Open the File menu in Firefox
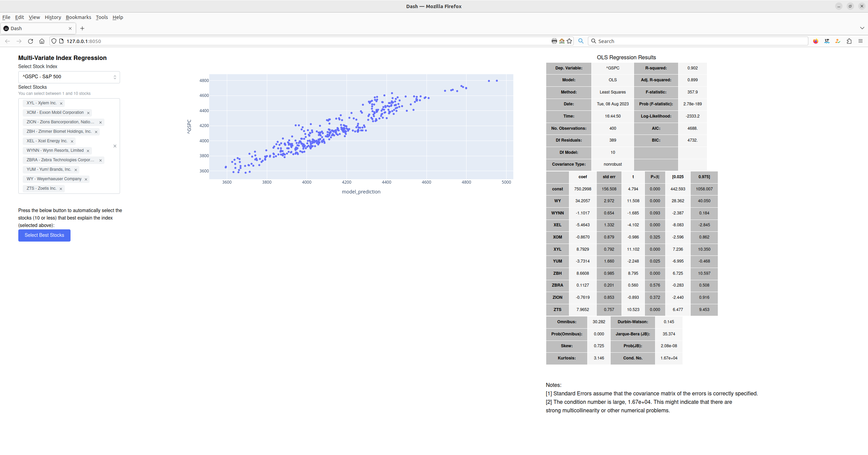The height and width of the screenshot is (455, 868). pyautogui.click(x=6, y=17)
